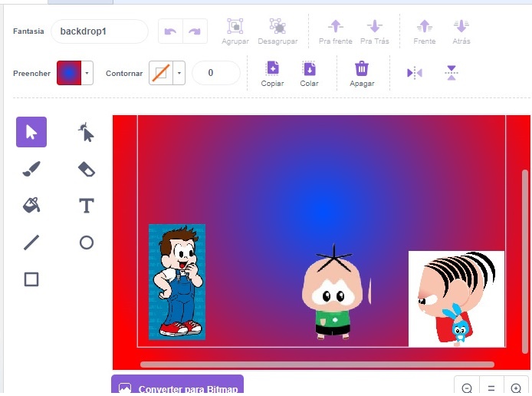Screen dimensions: 532x396
Task: Move object forward with Pra frente
Action: [x=336, y=31]
